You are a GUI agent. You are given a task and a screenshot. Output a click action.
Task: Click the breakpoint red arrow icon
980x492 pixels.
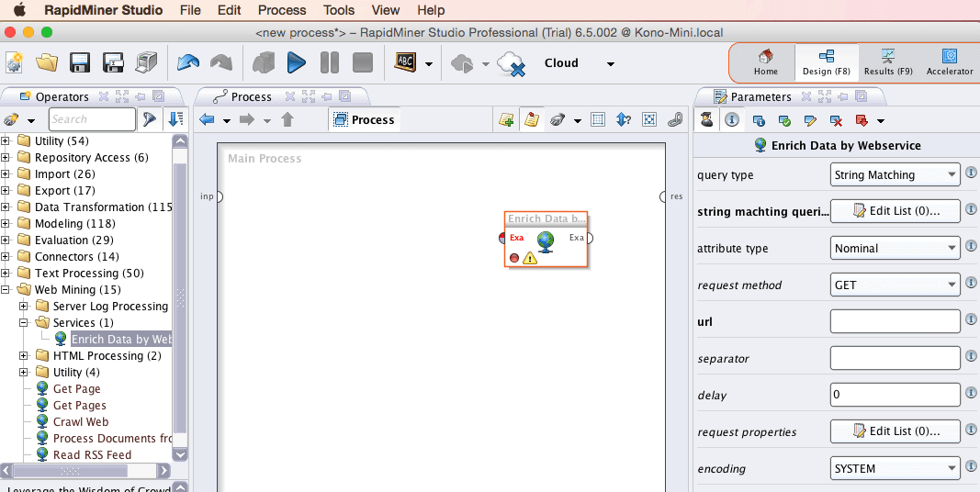point(862,120)
